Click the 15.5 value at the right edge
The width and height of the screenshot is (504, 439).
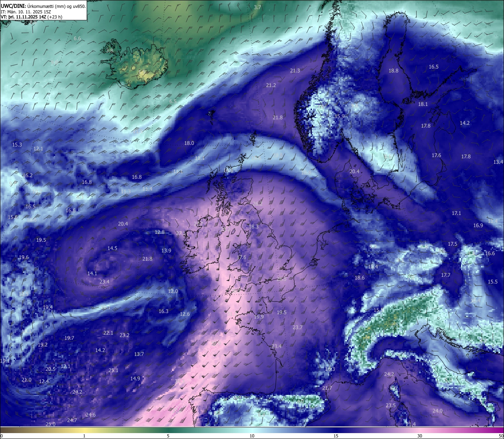[493, 282]
